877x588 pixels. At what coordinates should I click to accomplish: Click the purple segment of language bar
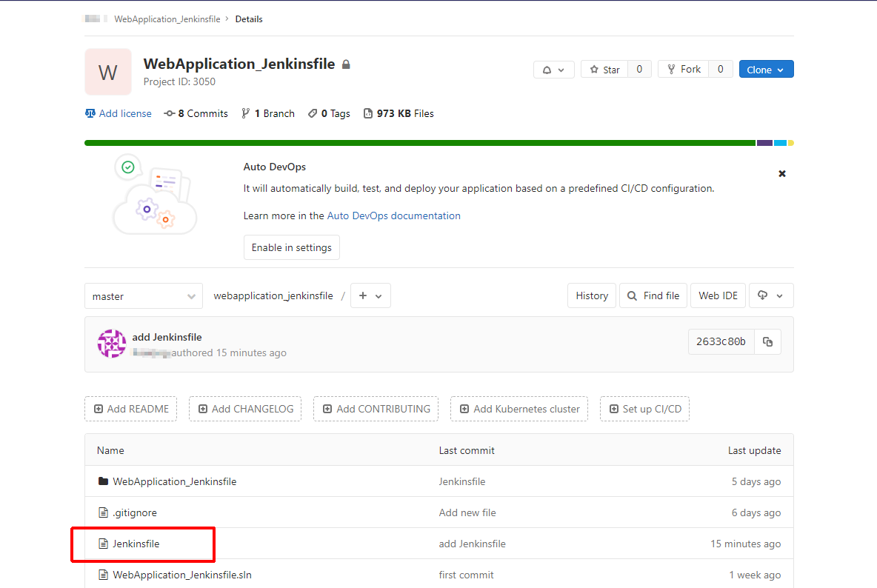pos(764,143)
